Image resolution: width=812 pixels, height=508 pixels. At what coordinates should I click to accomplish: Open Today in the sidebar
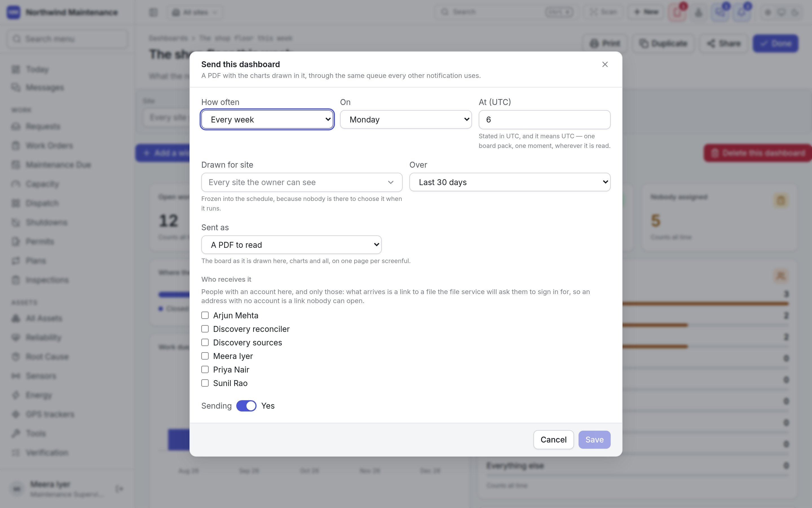point(37,69)
